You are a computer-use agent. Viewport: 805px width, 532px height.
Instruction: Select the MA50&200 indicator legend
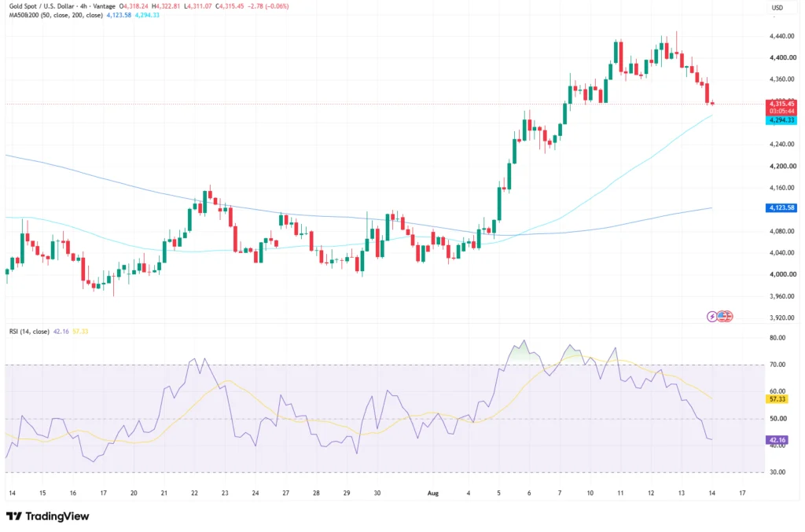[56, 16]
